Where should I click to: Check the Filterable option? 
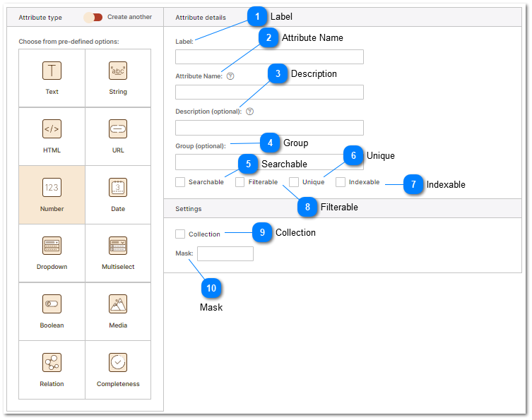[240, 182]
